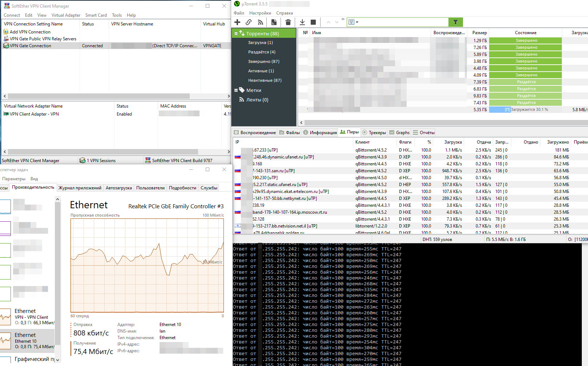588x366 pixels.
Task: Open the Настройки menu in uTorrent
Action: pyautogui.click(x=260, y=13)
